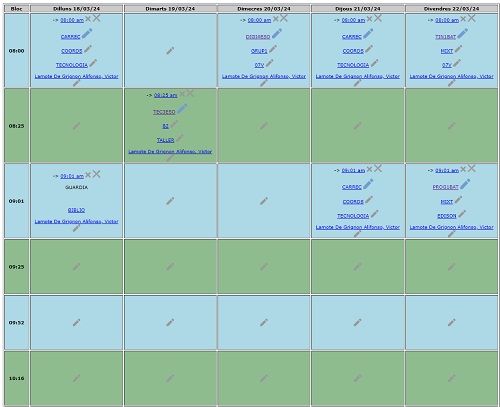Click the 08:25 bloc row label
Screen dimensions: 500x407
(x=16, y=126)
